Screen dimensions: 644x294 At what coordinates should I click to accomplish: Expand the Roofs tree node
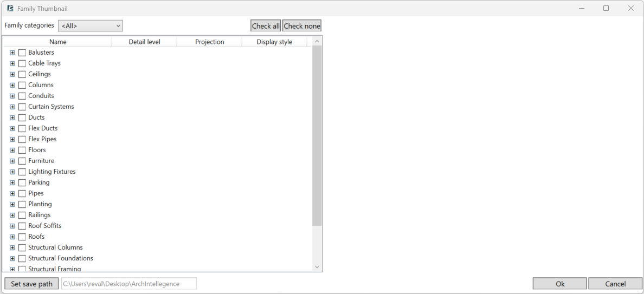(x=12, y=237)
